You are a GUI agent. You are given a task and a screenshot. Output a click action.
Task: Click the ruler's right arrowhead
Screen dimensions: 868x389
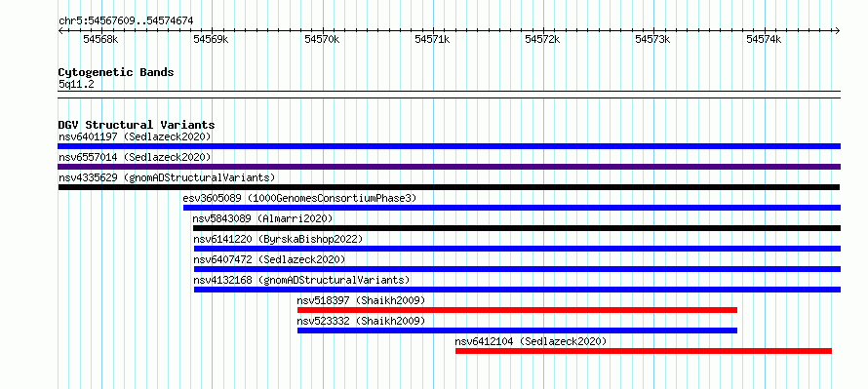pyautogui.click(x=838, y=30)
